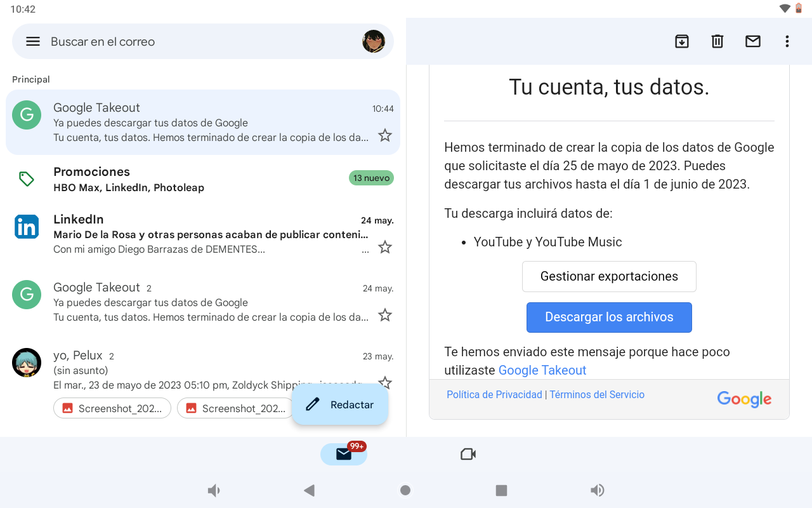Star the conversation with Pelux
Viewport: 812px width, 508px height.
click(384, 382)
